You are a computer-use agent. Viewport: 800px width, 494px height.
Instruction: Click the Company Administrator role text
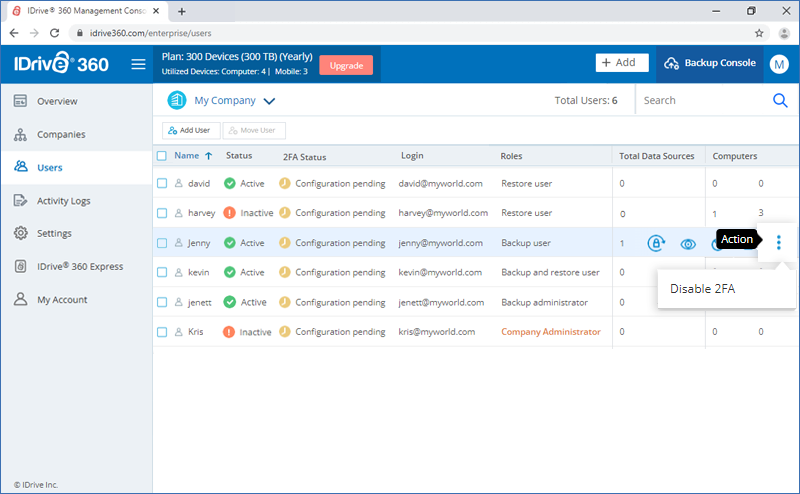[x=551, y=332]
